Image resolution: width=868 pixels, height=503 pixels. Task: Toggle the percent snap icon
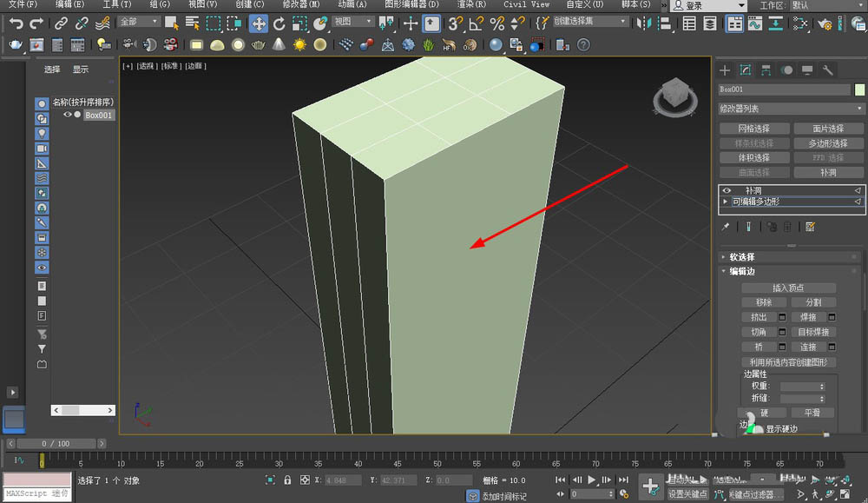click(497, 23)
